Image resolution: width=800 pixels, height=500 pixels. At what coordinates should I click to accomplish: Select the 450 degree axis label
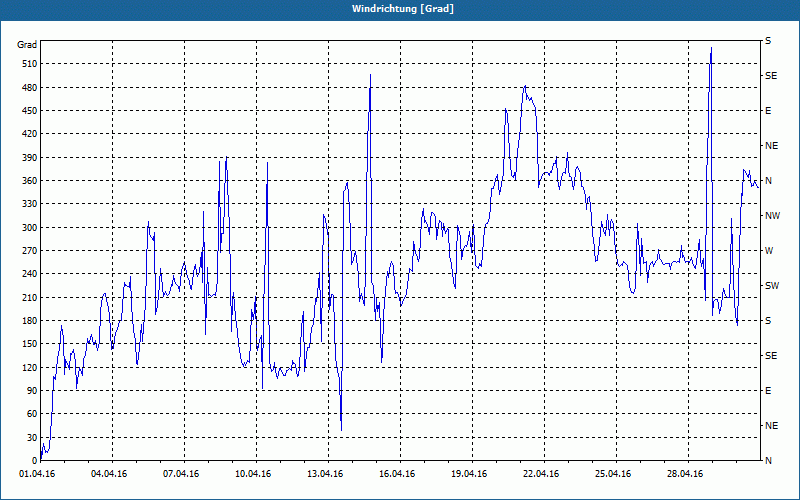30,111
